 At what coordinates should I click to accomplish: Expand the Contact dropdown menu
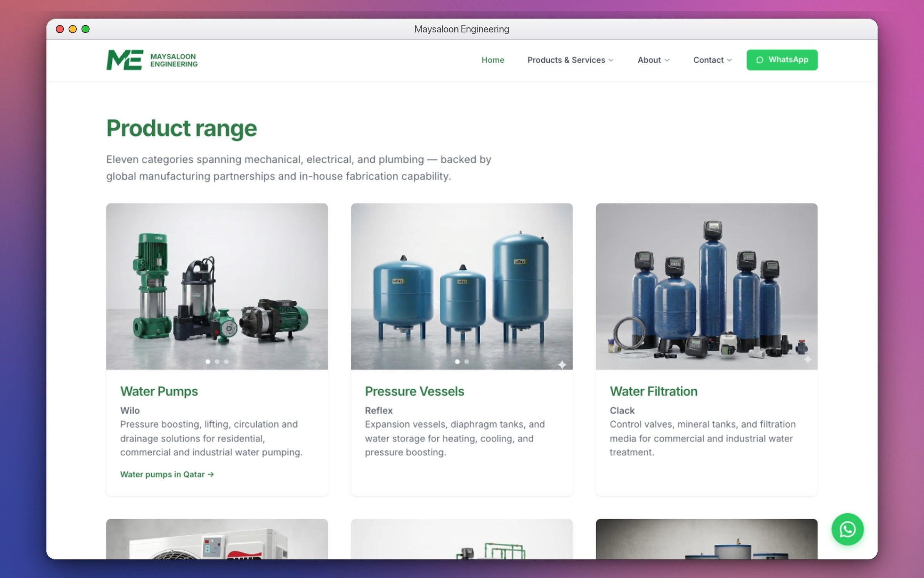tap(712, 60)
